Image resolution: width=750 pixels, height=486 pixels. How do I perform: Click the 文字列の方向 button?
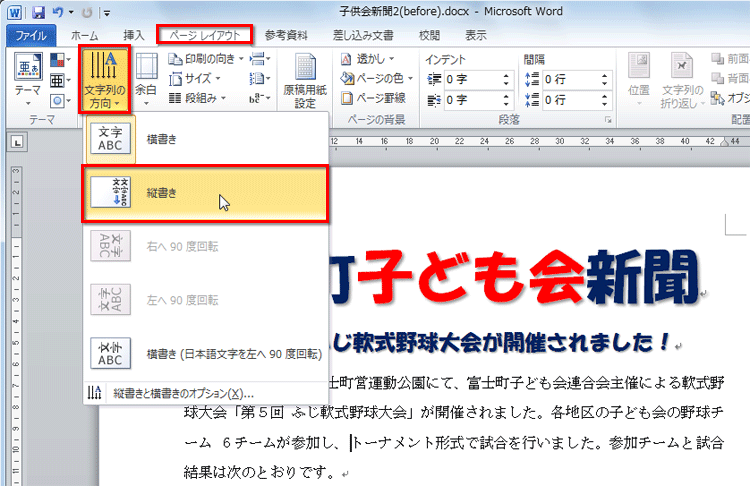click(104, 80)
